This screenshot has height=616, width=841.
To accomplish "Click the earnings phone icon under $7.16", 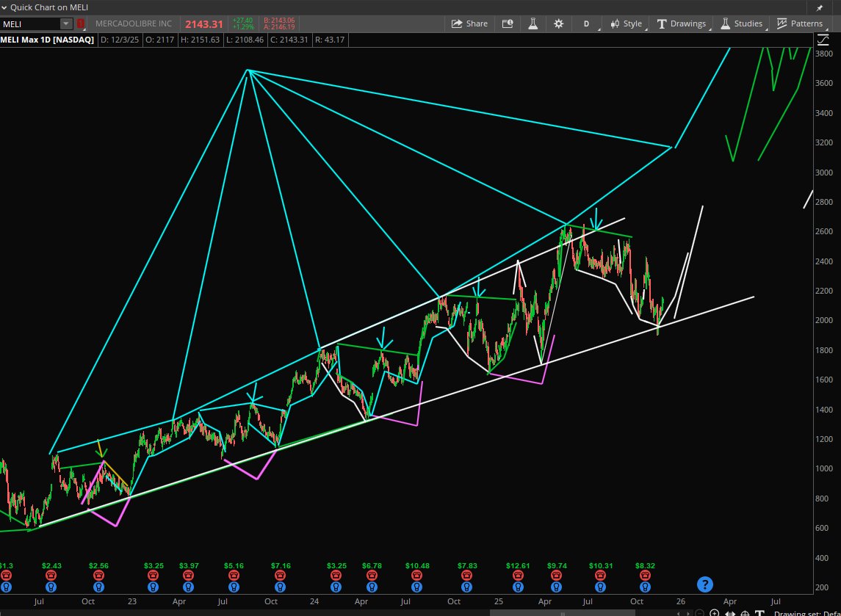I will 280,576.
